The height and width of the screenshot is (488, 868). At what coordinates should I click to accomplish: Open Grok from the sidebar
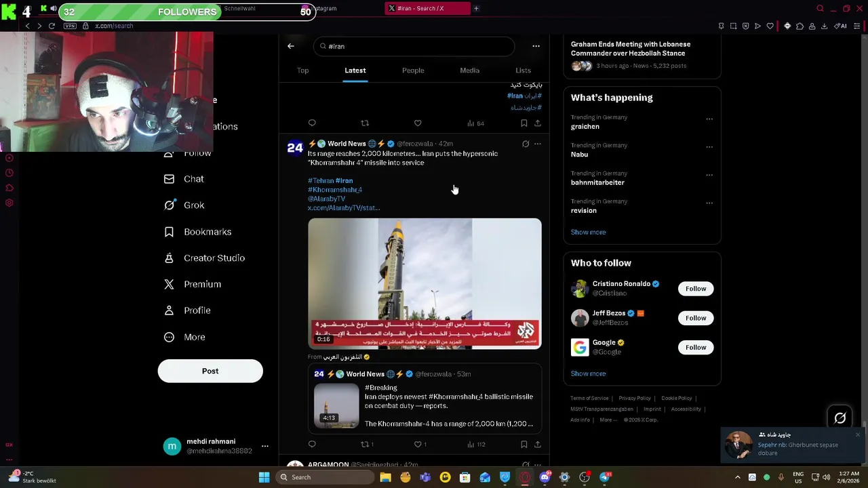coord(184,205)
